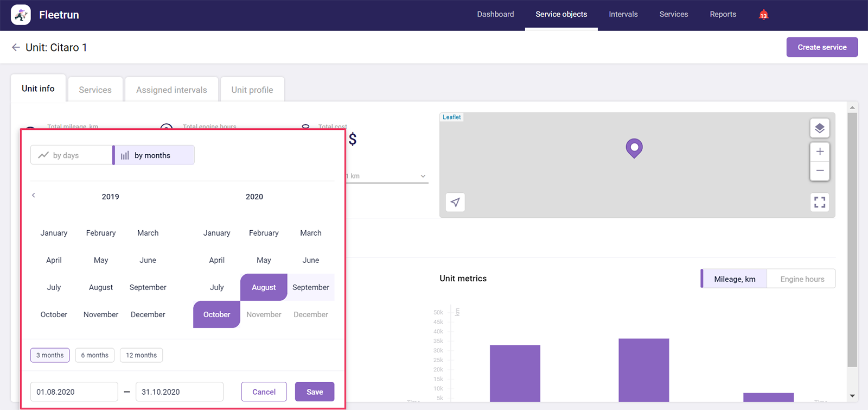This screenshot has height=410, width=868.
Task: Select the by months view toggle
Action: point(154,155)
